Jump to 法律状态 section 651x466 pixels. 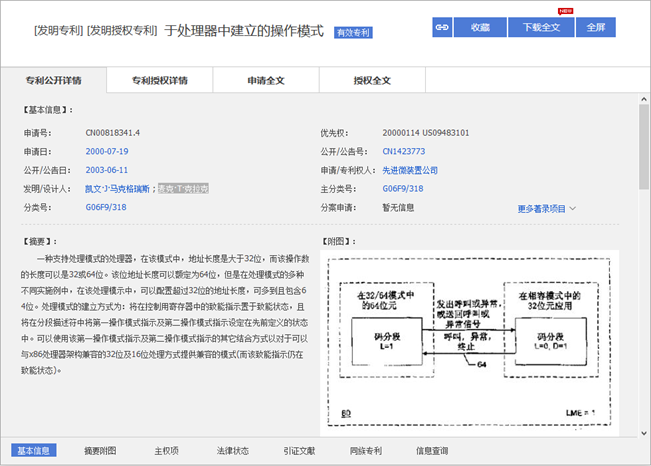coord(232,451)
